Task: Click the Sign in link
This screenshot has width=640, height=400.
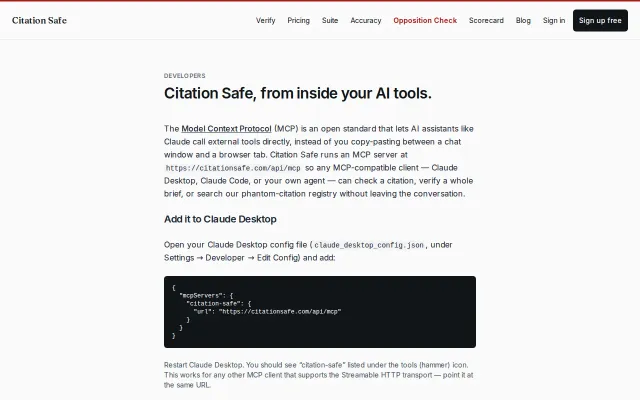Action: pyautogui.click(x=554, y=20)
